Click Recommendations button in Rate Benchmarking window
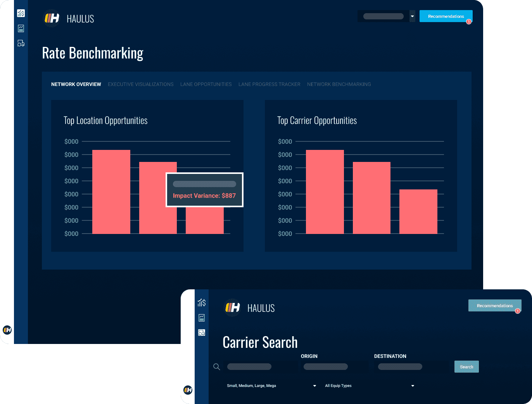 tap(446, 16)
